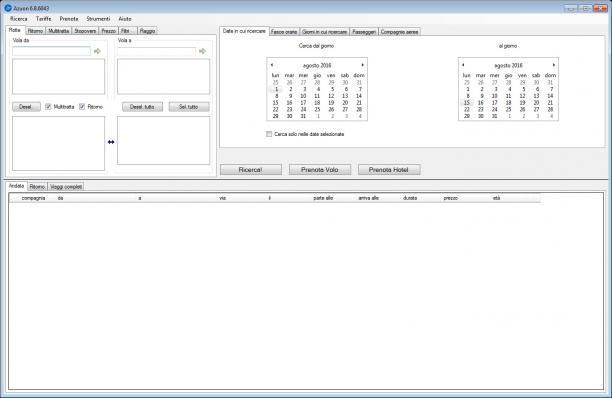Toggle the Ritorno checkbox next to Multitratta
612x398 pixels.
pyautogui.click(x=82, y=107)
